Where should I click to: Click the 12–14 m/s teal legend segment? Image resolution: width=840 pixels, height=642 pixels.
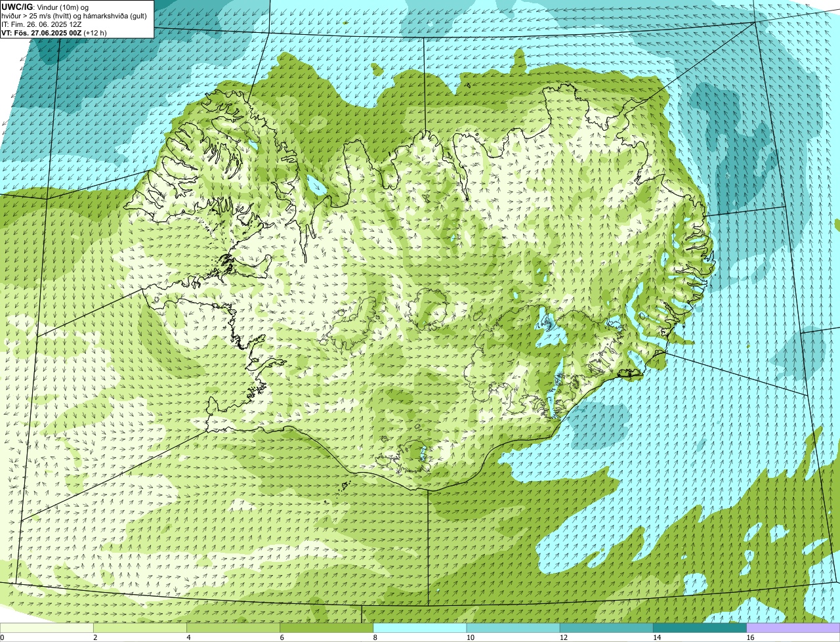[606, 628]
